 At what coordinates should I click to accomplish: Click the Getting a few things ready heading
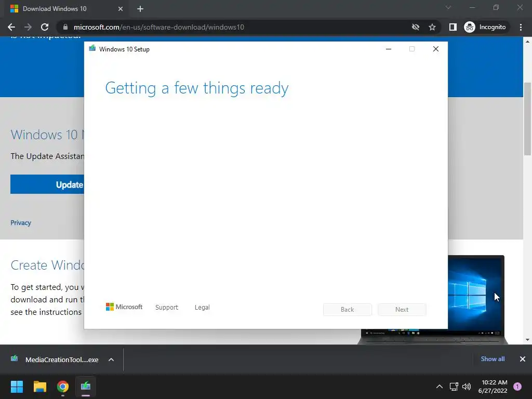click(197, 88)
